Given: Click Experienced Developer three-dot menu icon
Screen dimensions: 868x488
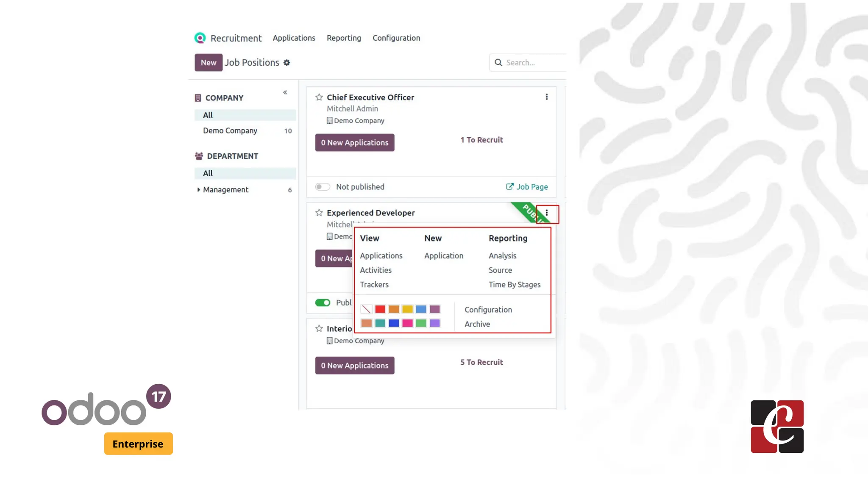Looking at the screenshot, I should tap(547, 213).
